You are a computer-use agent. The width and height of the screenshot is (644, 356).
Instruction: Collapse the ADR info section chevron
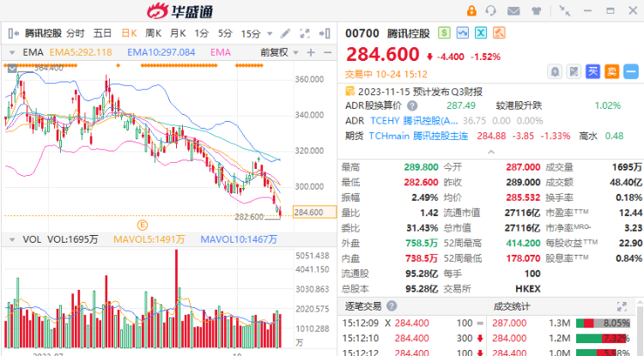pyautogui.click(x=491, y=152)
